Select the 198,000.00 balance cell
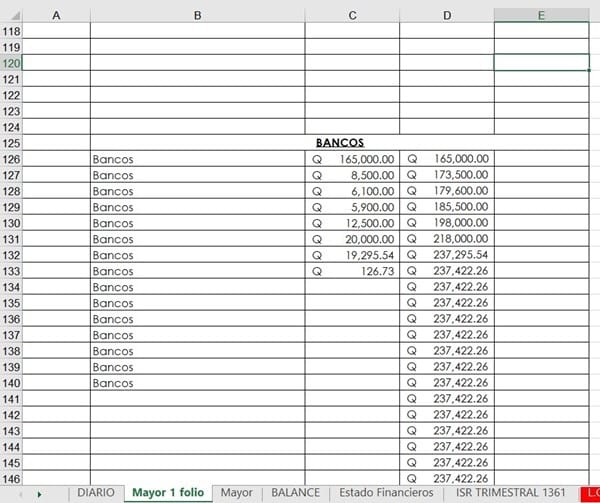Image resolution: width=600 pixels, height=503 pixels. [x=447, y=223]
